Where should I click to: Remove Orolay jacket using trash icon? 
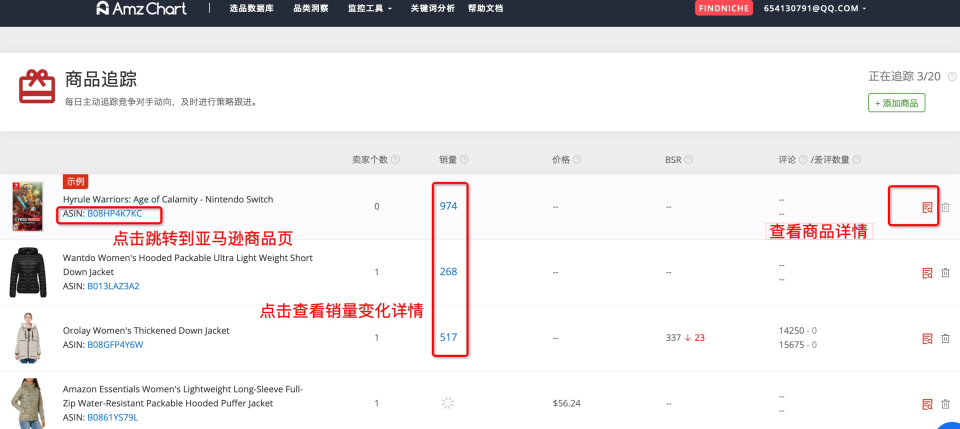945,338
